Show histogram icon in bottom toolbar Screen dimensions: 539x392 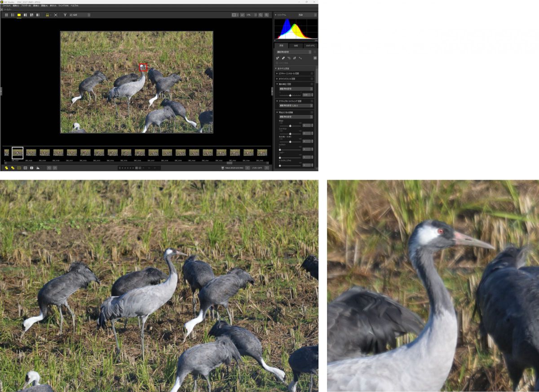[x=38, y=167]
